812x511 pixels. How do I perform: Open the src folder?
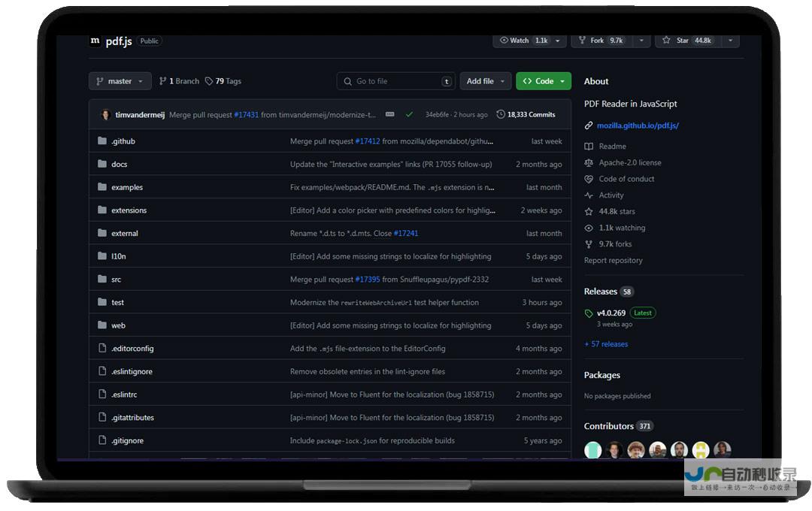[116, 280]
